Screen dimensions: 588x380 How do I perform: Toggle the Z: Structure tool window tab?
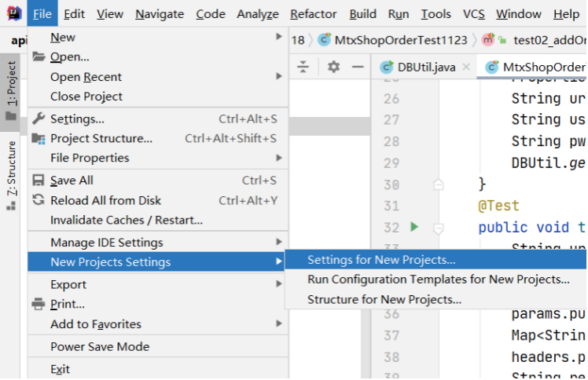10,175
